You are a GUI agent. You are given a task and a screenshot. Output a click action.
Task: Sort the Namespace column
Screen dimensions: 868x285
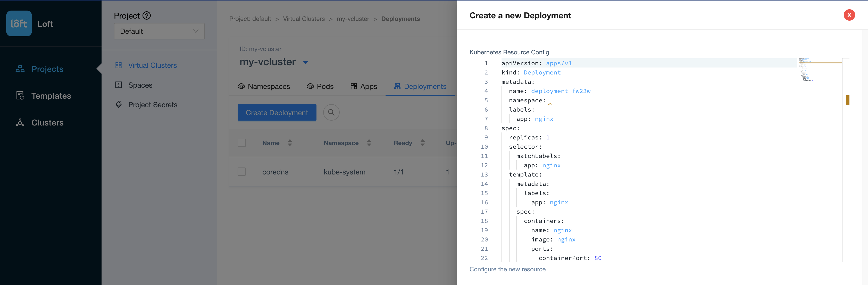(x=369, y=143)
